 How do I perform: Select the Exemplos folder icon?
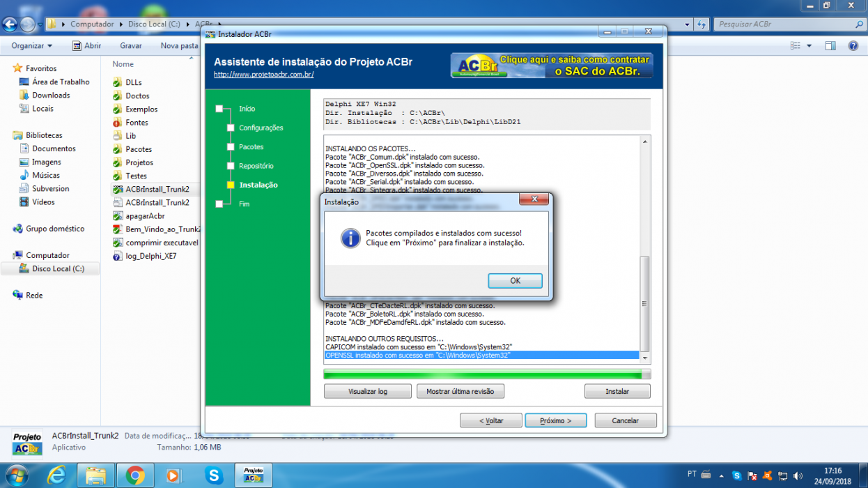click(x=118, y=109)
